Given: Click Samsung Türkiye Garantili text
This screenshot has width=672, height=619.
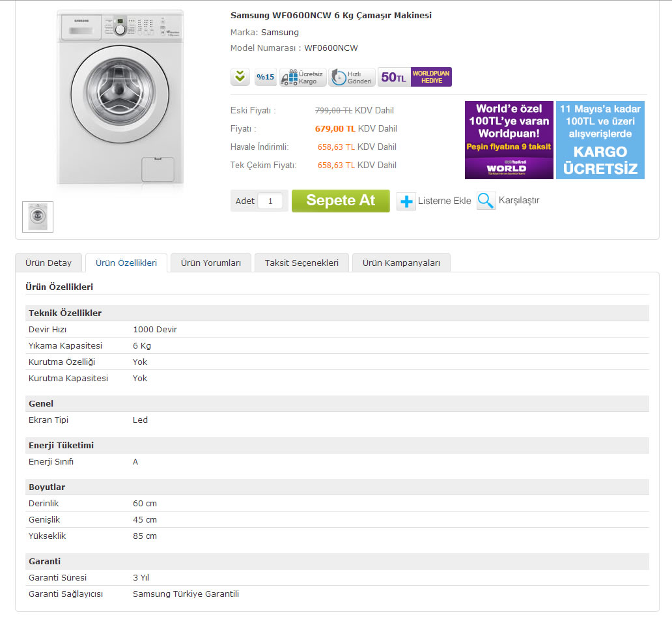Looking at the screenshot, I should tap(186, 594).
